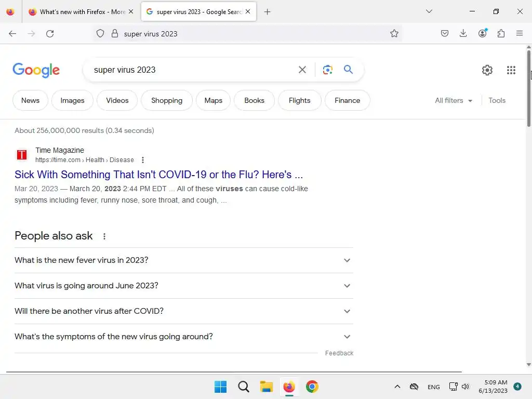The width and height of the screenshot is (532, 399).
Task: Show hidden system tray icons
Action: tap(397, 387)
